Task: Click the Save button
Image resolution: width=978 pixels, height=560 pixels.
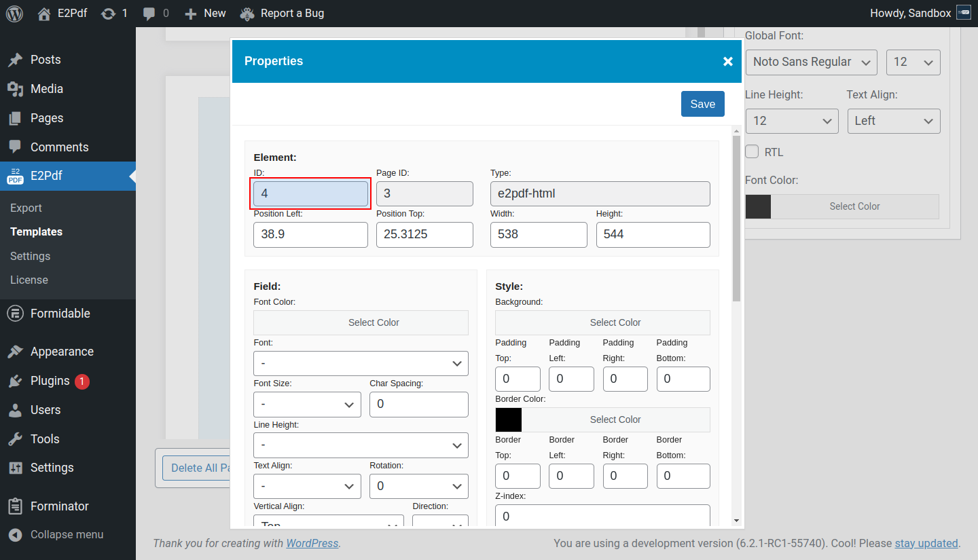Action: 702,104
